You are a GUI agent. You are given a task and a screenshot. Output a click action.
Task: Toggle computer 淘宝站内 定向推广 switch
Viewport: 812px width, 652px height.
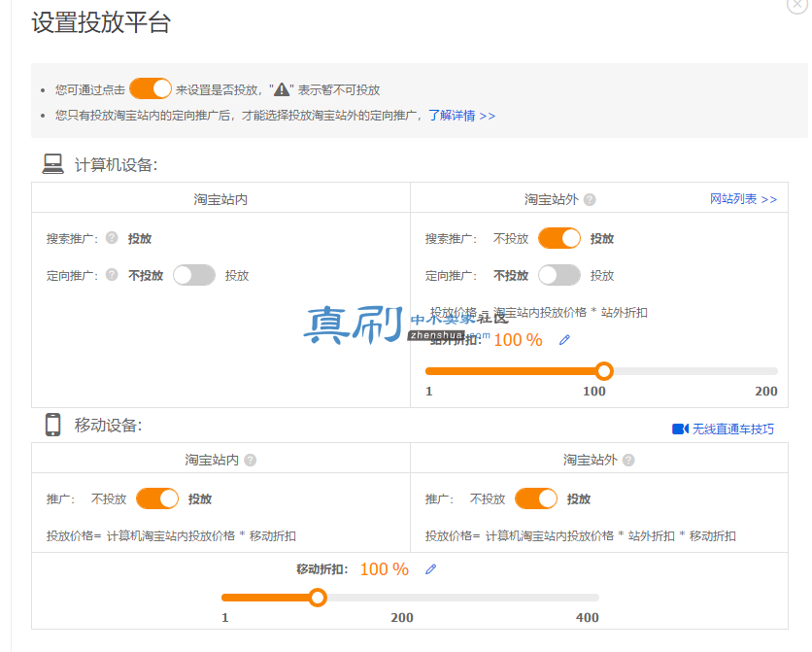click(194, 275)
